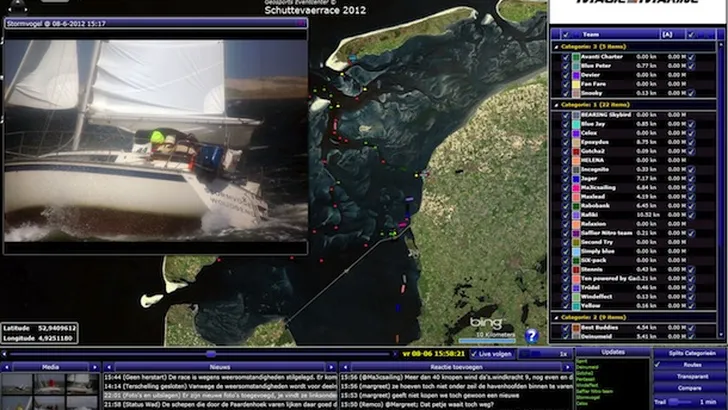Open the first media thumbnail
This screenshot has height=410, width=728.
(x=18, y=384)
